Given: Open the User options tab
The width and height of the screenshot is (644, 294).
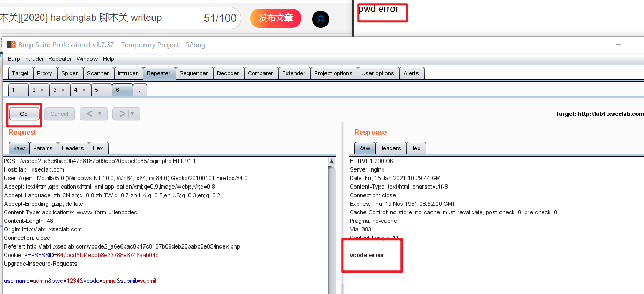Looking at the screenshot, I should [378, 73].
